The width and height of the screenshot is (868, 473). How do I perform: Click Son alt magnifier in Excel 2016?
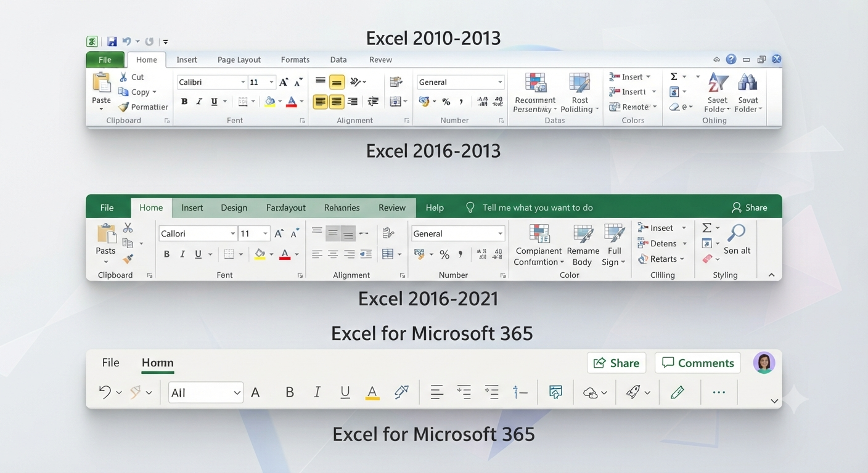pos(736,233)
